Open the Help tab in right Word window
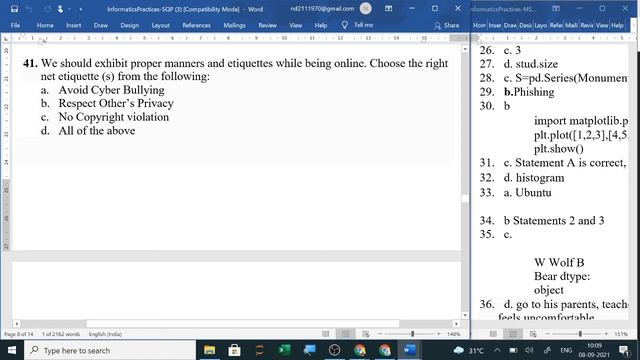This screenshot has width=640, height=360. (617, 25)
